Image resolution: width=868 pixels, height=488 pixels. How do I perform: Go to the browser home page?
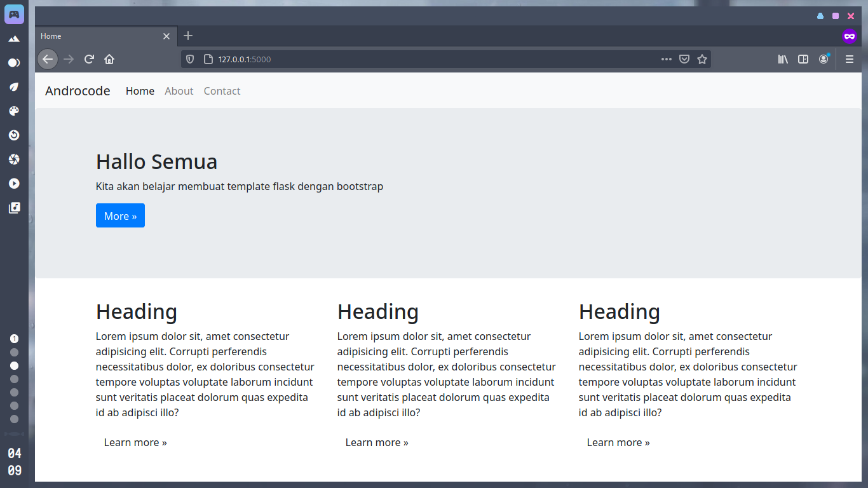tap(109, 59)
